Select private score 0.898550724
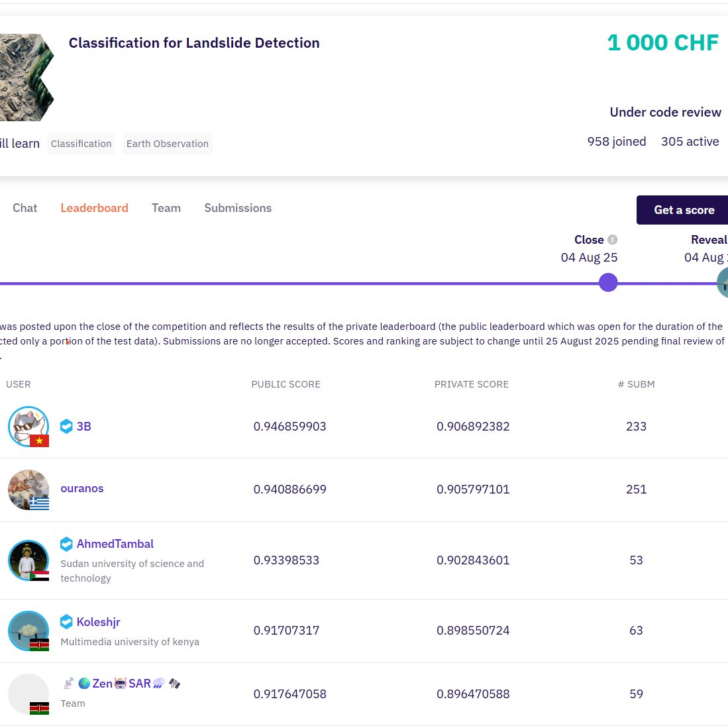 (473, 631)
